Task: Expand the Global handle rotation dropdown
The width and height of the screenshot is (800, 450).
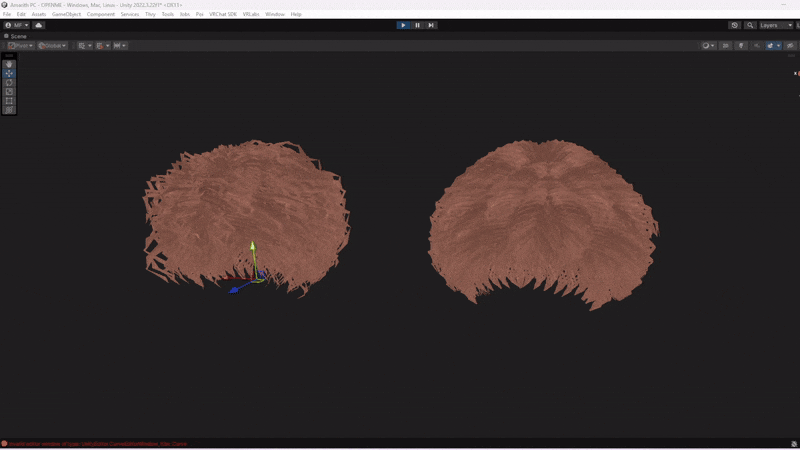Action: point(53,45)
